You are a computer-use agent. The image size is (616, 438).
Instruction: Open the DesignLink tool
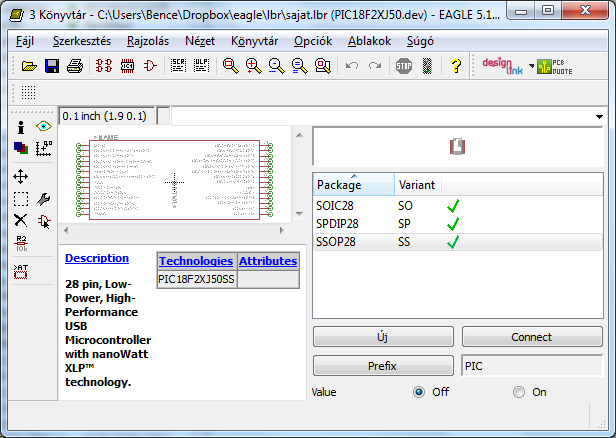pyautogui.click(x=502, y=66)
